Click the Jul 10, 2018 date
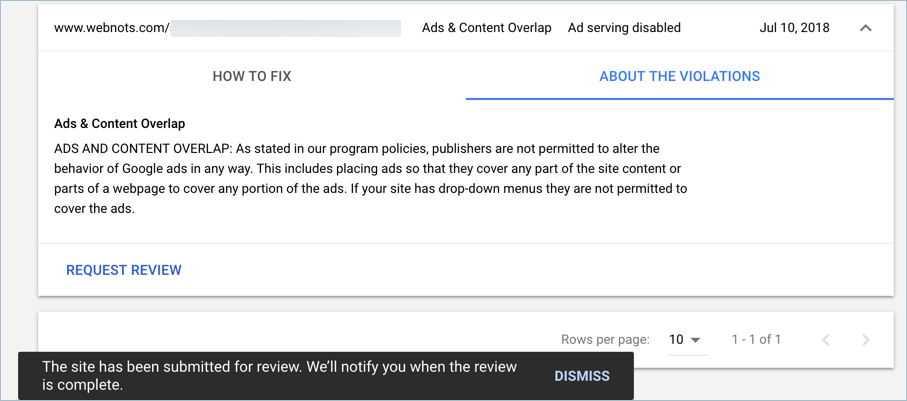The width and height of the screenshot is (907, 401). tap(794, 28)
